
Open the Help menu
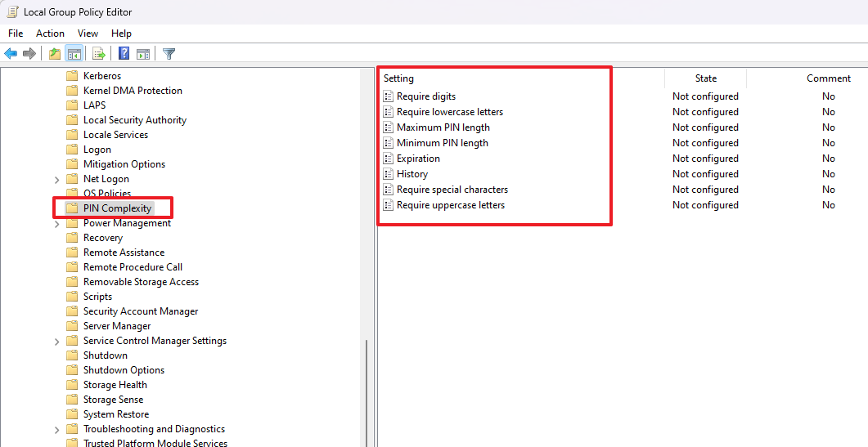tap(121, 34)
